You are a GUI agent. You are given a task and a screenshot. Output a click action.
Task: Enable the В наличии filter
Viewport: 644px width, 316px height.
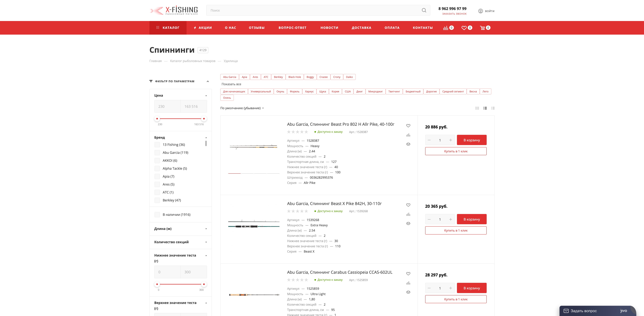[157, 215]
